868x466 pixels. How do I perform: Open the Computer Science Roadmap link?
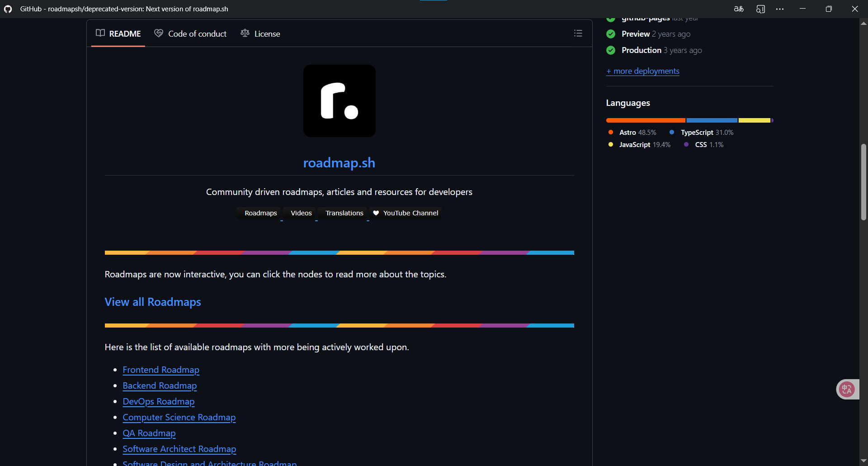[179, 417]
